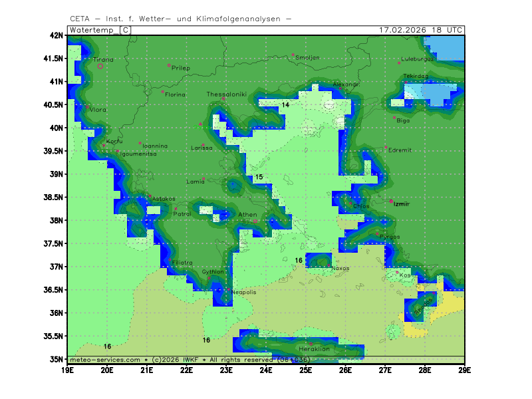
Task: Select the Edremit city marker
Action: click(386, 147)
